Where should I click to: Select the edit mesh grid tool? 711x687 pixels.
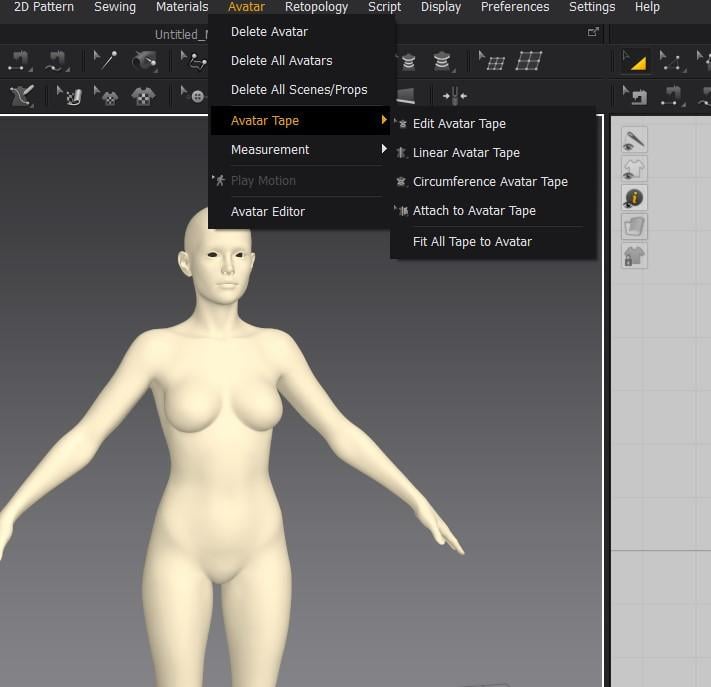click(x=492, y=61)
